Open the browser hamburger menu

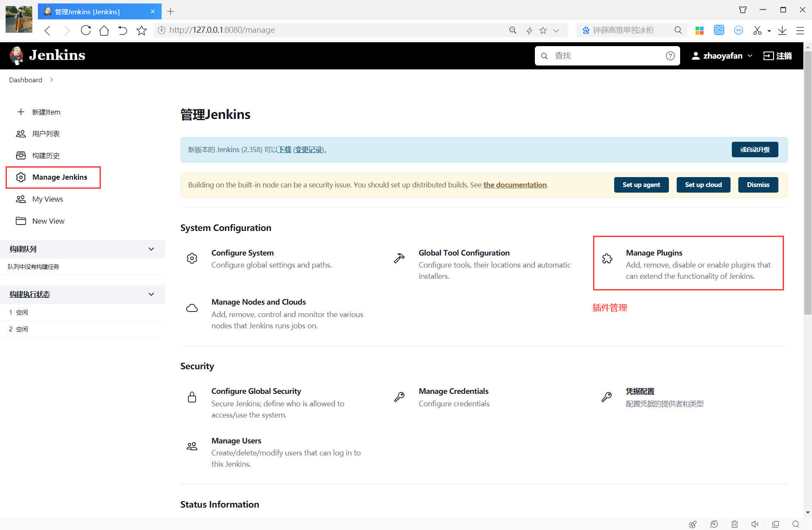(800, 30)
